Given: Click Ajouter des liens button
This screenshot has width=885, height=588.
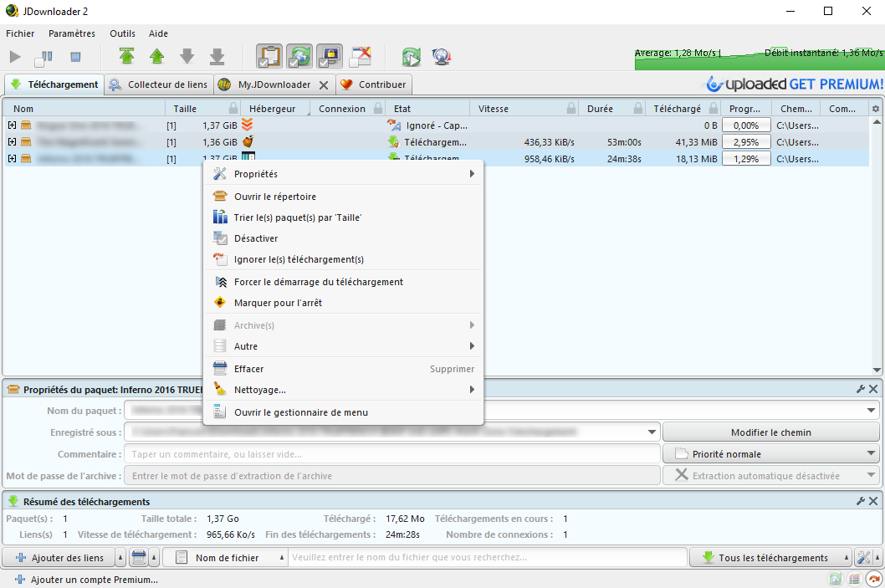Looking at the screenshot, I should pos(59,558).
